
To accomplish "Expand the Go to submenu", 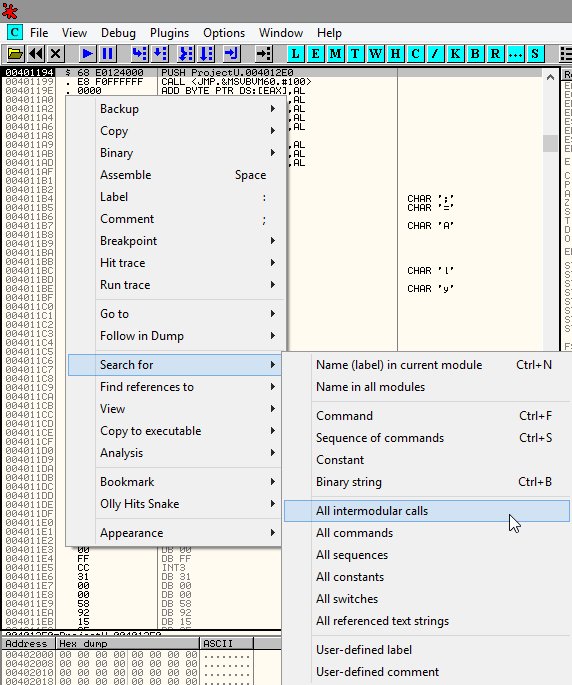I will click(x=176, y=314).
